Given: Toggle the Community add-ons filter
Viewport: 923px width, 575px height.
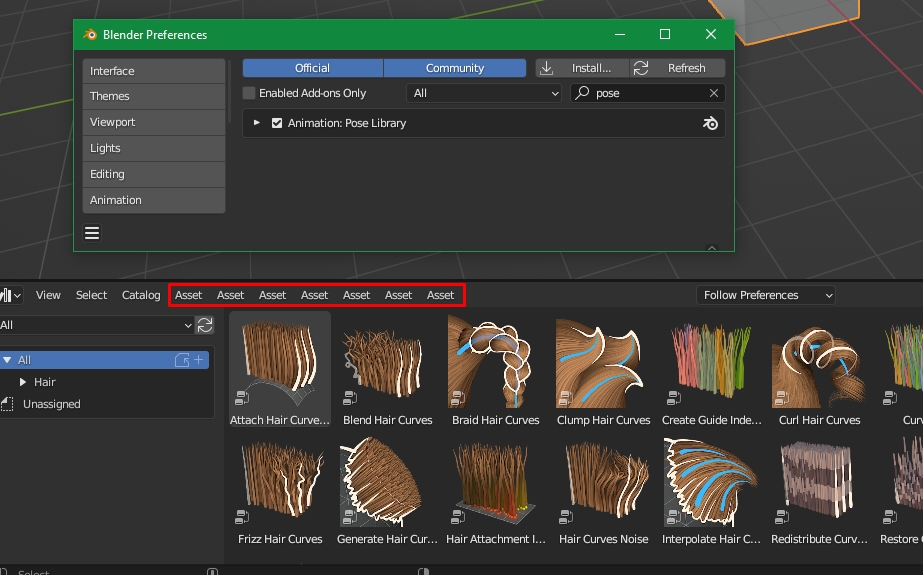Looking at the screenshot, I should tap(455, 68).
